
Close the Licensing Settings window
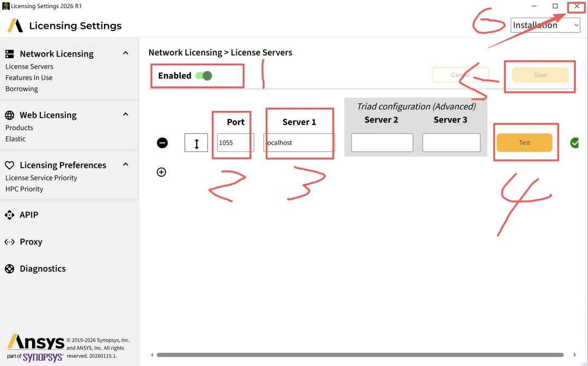[x=577, y=6]
